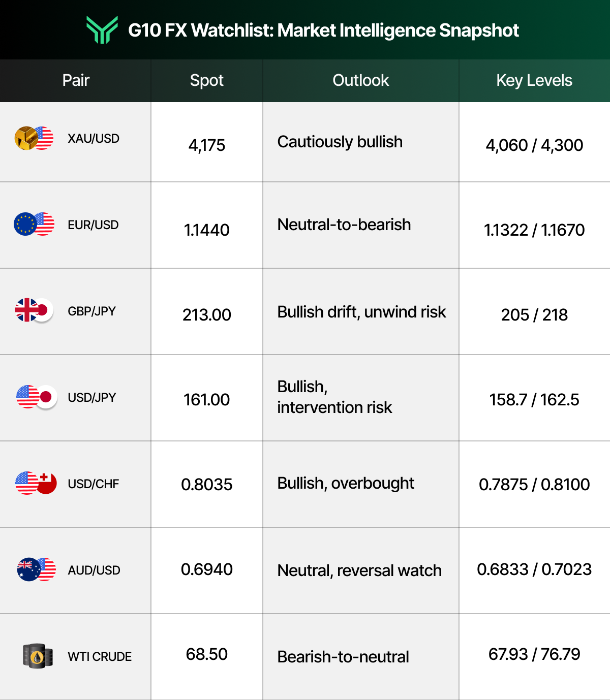The width and height of the screenshot is (610, 700).
Task: Click the EUR/USD flag pair icon
Action: pyautogui.click(x=34, y=224)
